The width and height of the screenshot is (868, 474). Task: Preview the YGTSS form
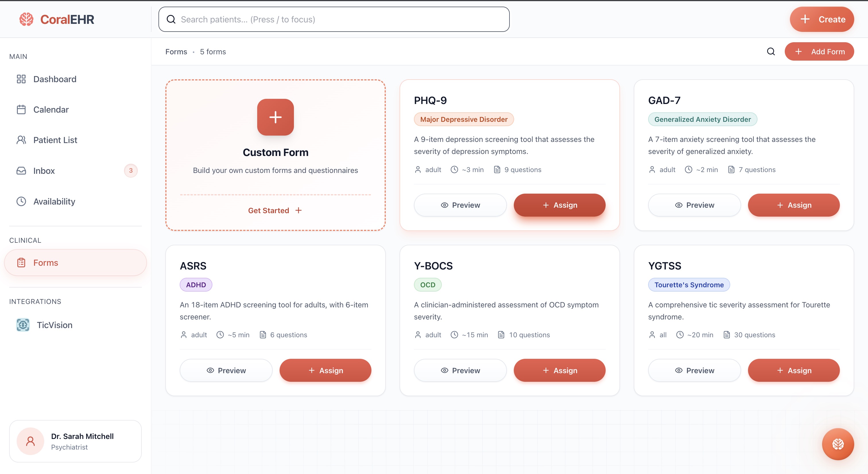point(694,370)
